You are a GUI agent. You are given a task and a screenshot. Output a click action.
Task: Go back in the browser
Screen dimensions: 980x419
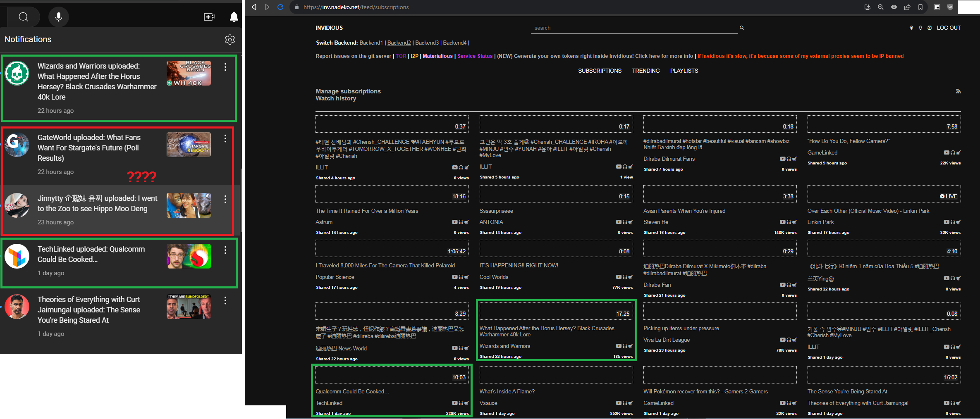(254, 7)
